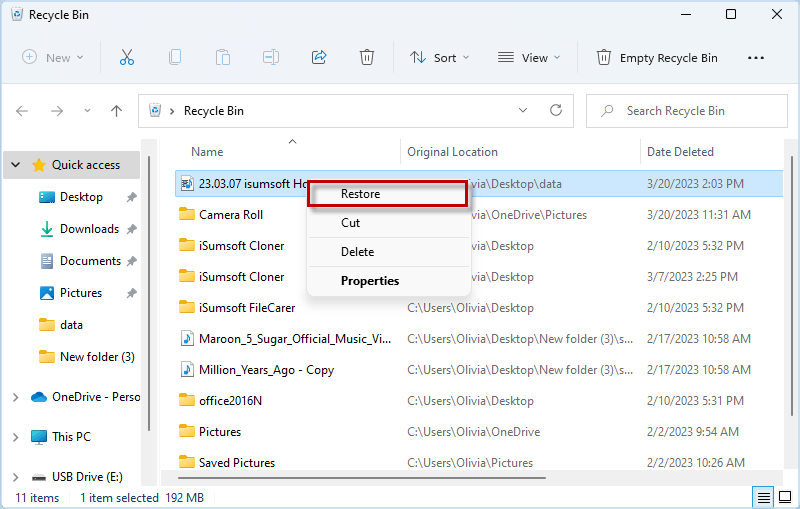Collapse the Quick access section
This screenshot has height=509, width=800.
(16, 165)
